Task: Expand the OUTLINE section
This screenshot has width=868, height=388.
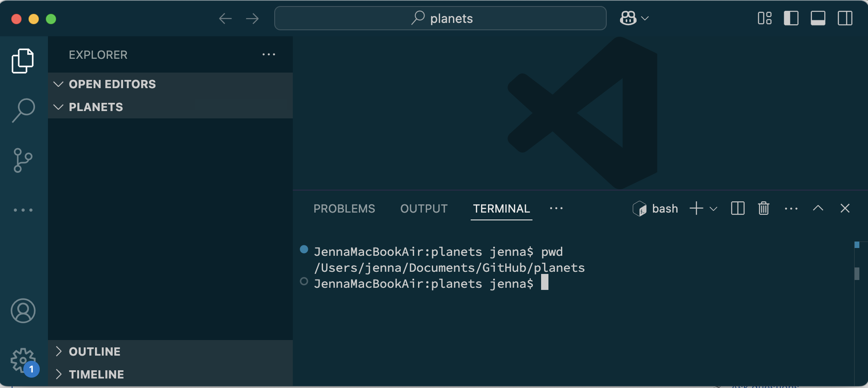Action: coord(170,351)
